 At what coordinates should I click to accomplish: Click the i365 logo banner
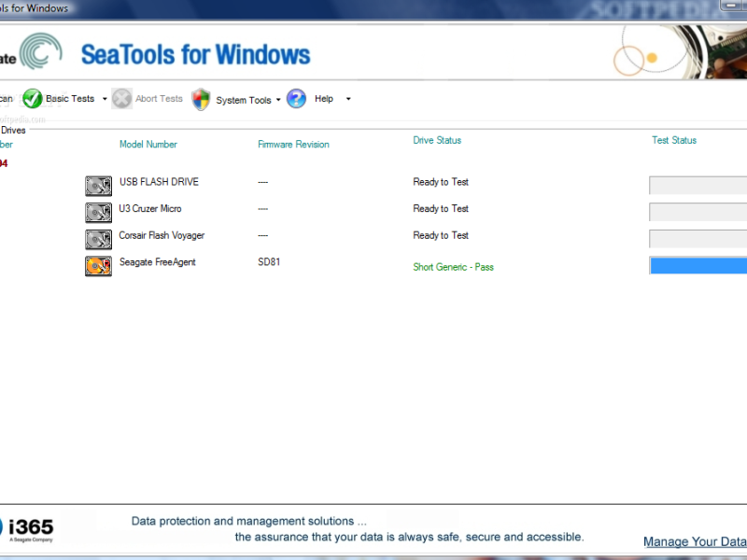click(x=27, y=529)
